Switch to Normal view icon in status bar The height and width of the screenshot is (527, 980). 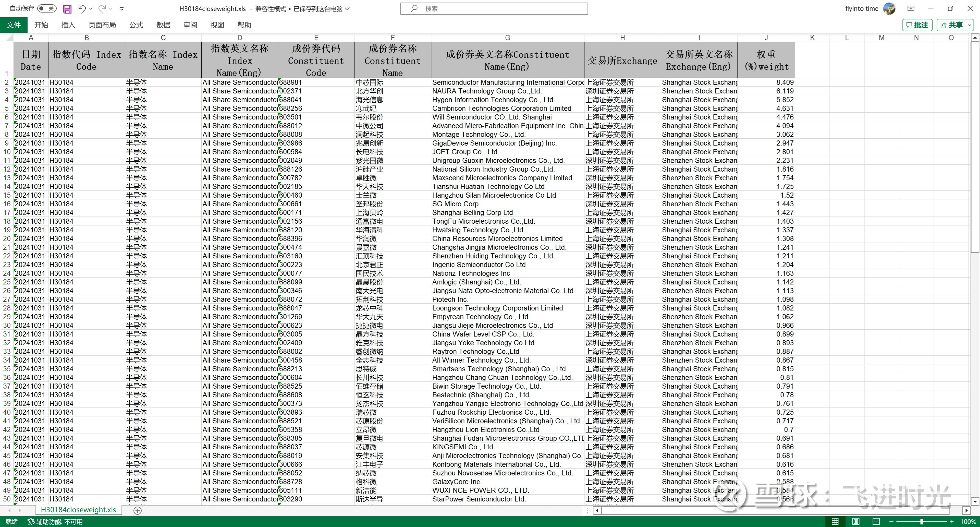tap(835, 521)
